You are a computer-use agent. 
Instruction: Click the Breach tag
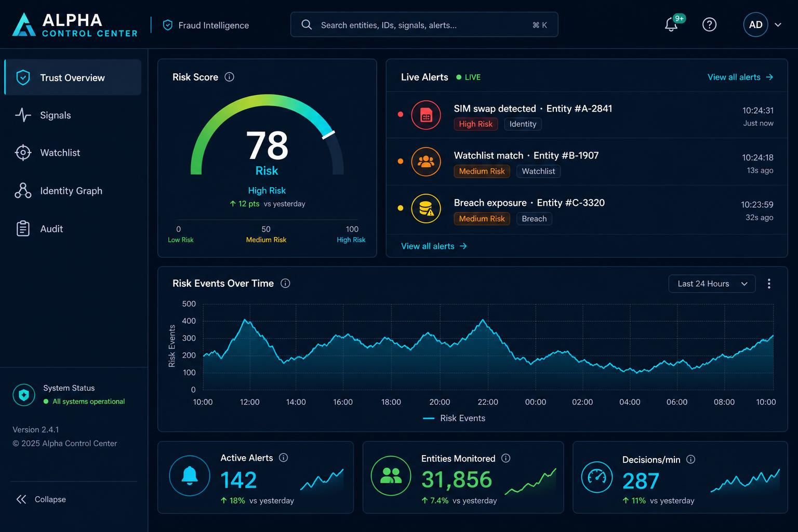point(534,219)
